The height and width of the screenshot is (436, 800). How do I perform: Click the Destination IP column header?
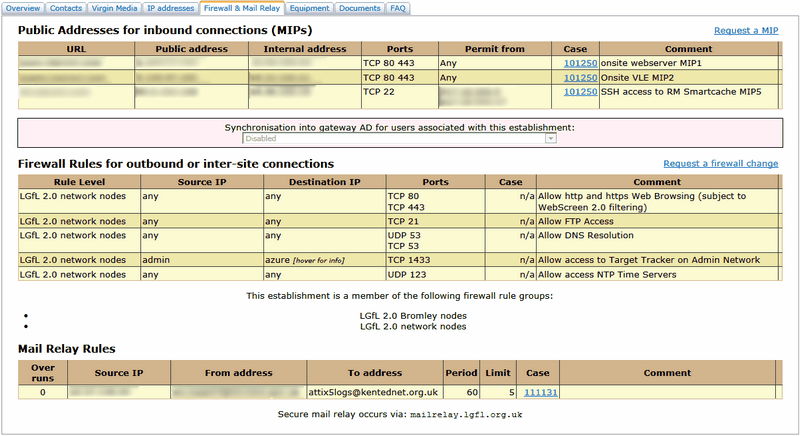pyautogui.click(x=324, y=182)
